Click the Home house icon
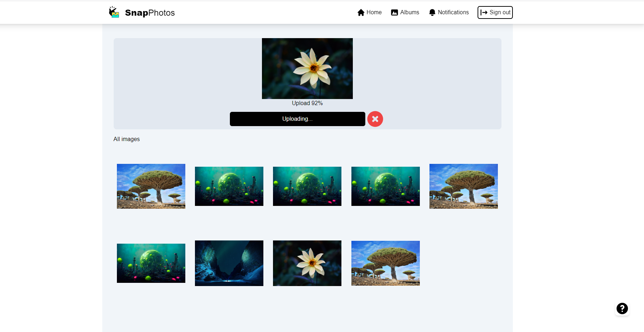 click(x=361, y=12)
